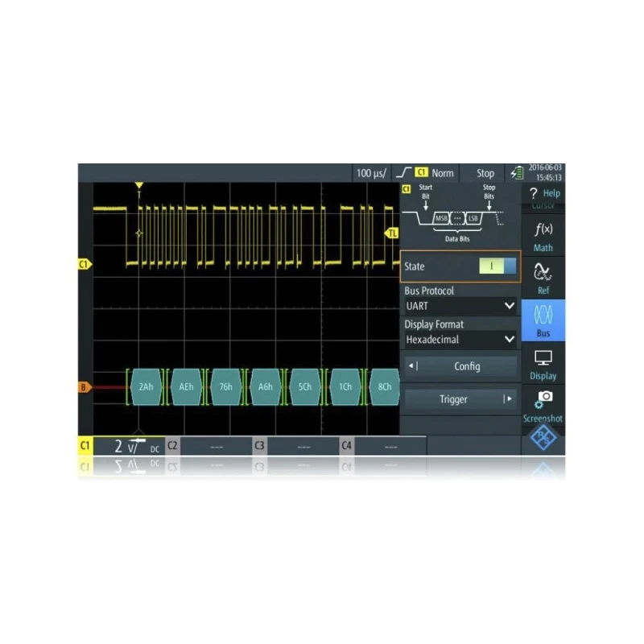Viewport: 644px width, 644px height.
Task: Open the Display settings
Action: coord(543,364)
